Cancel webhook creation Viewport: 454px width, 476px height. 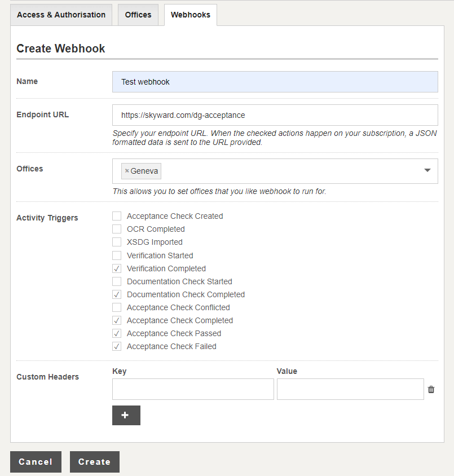coord(36,462)
